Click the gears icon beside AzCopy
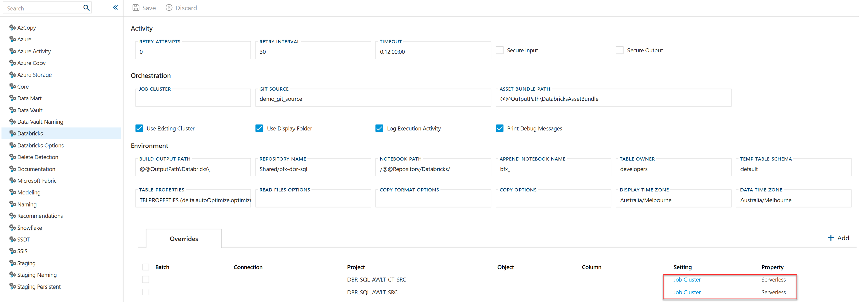Image resolution: width=868 pixels, height=302 pixels. [x=12, y=27]
